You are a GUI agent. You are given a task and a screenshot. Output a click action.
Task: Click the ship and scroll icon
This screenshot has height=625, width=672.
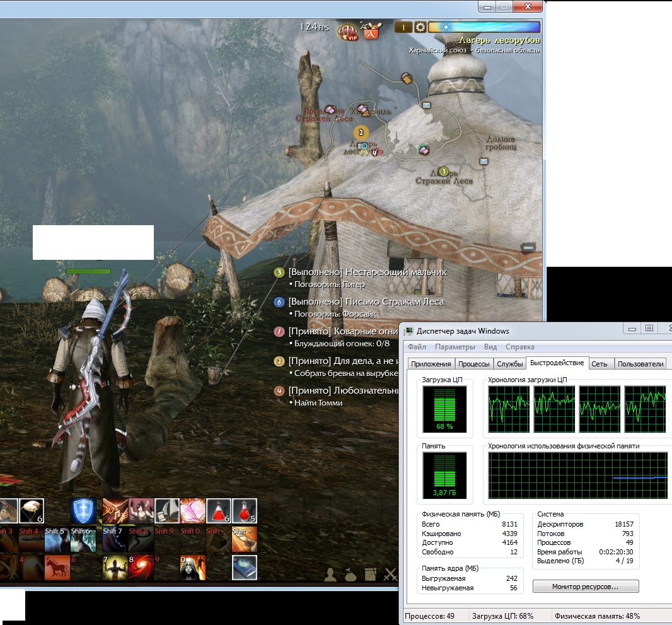166,511
